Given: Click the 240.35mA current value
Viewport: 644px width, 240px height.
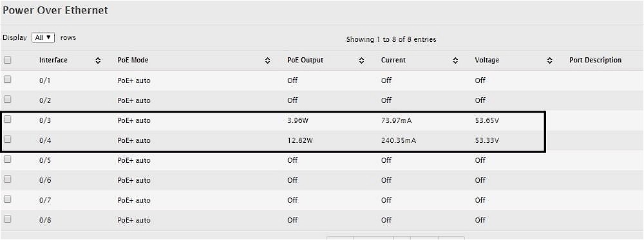Looking at the screenshot, I should [399, 141].
